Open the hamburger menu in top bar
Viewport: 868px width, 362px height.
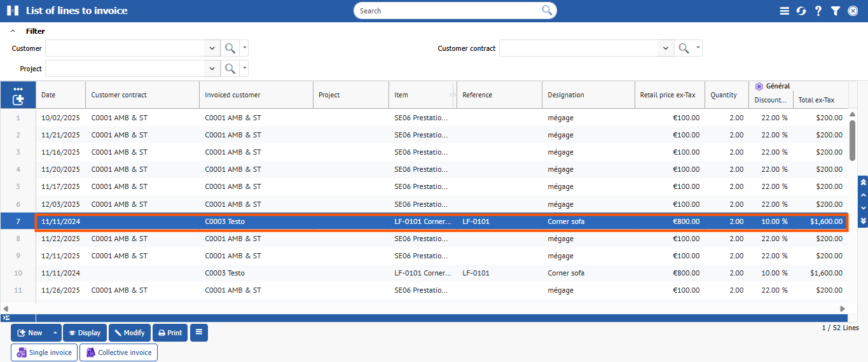[x=784, y=11]
